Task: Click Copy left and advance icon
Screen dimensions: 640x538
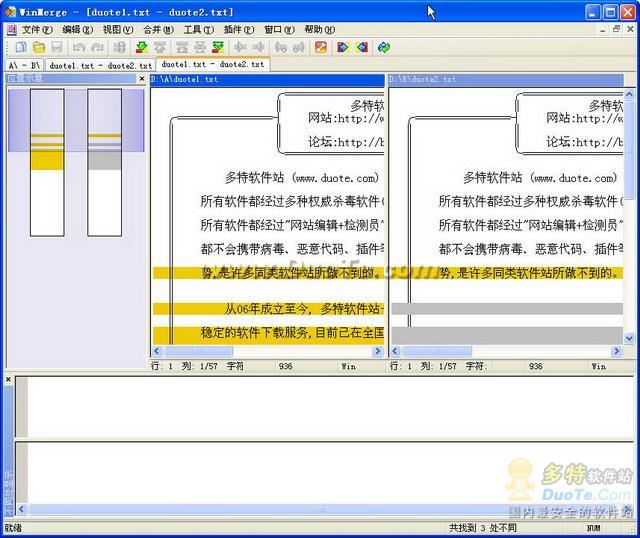Action: pyautogui.click(x=299, y=47)
